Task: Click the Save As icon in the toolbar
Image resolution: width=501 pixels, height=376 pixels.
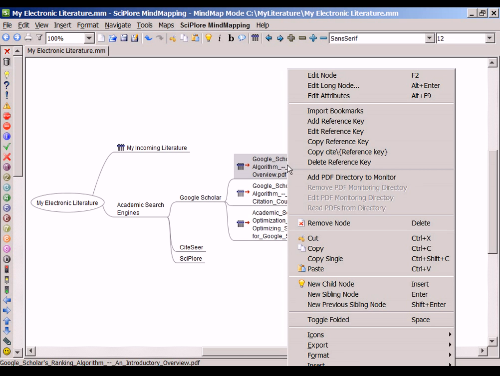Action: pos(134,38)
